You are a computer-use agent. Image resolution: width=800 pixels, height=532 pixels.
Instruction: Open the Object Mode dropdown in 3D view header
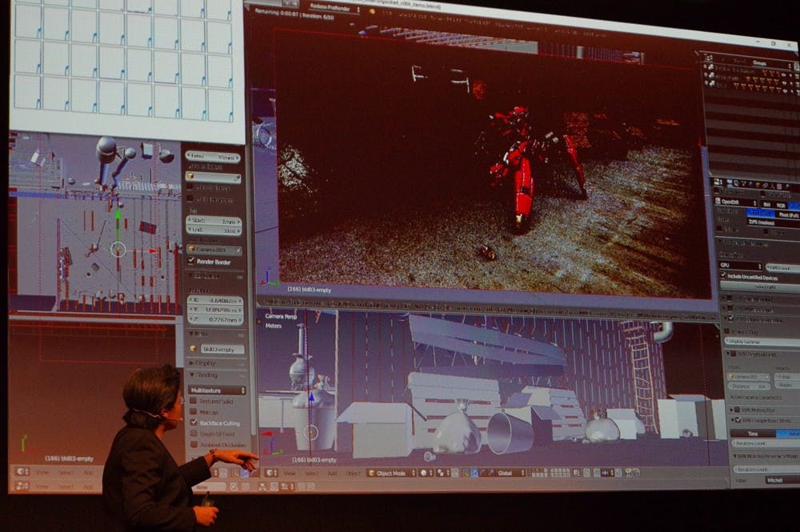click(390, 474)
